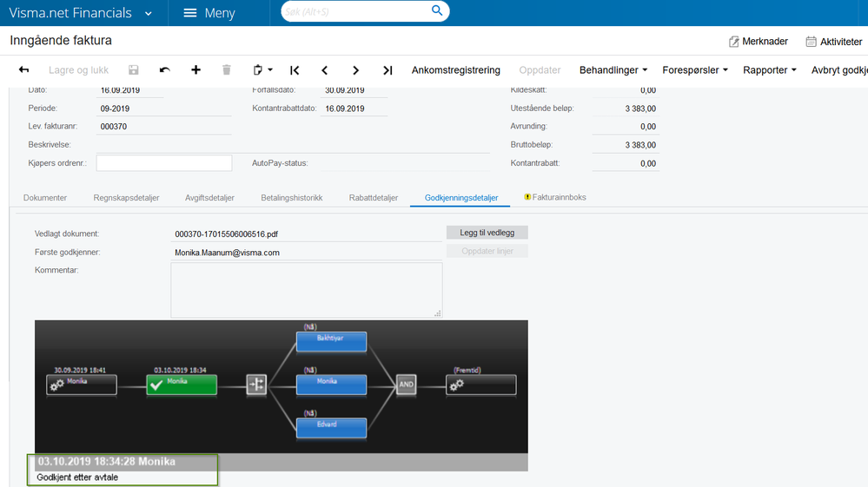Open the Meny hamburger menu
The height and width of the screenshot is (487, 868).
point(209,13)
